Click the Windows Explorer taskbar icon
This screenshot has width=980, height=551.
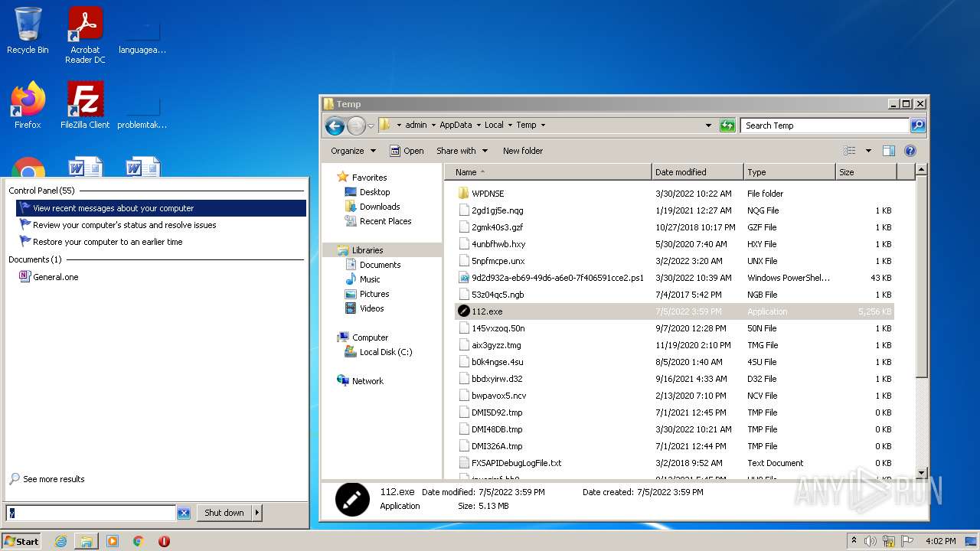point(87,541)
